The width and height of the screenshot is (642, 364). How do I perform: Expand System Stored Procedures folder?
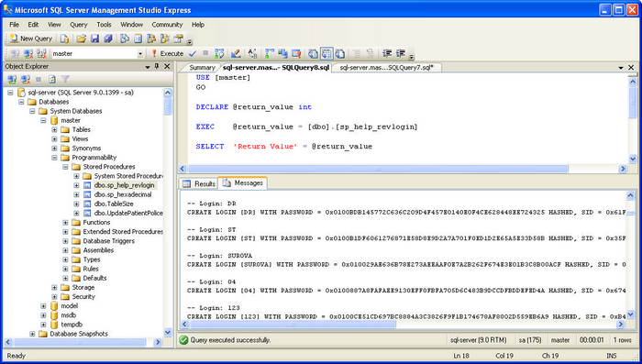(x=76, y=176)
